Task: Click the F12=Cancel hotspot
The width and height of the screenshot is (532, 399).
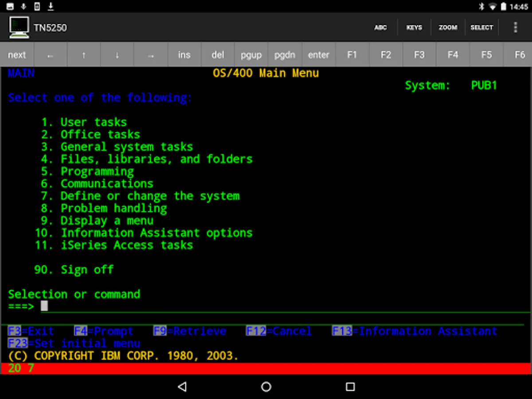Action: click(x=279, y=331)
